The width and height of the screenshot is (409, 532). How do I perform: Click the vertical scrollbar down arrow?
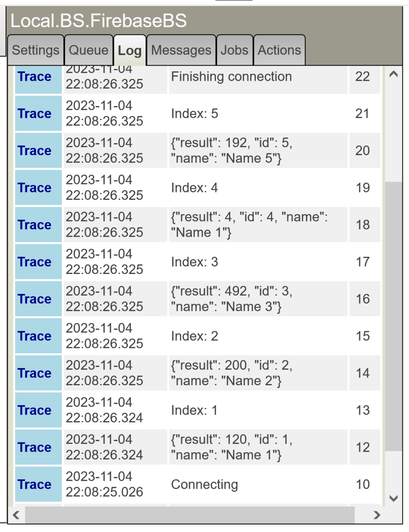tap(393, 498)
